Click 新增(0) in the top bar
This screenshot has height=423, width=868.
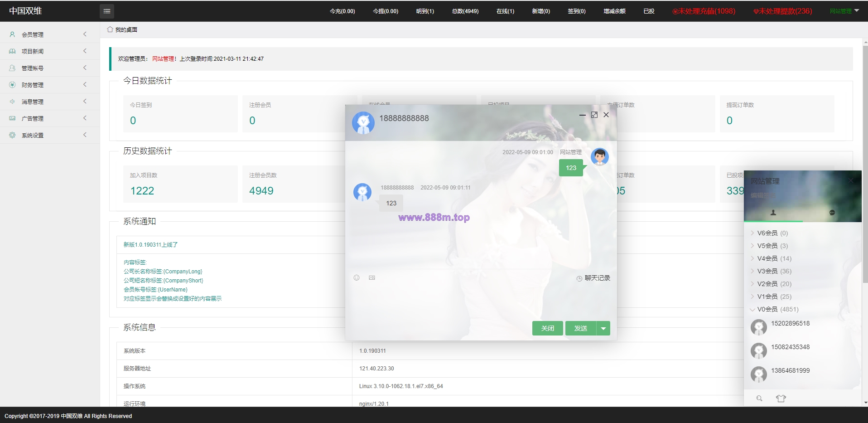pyautogui.click(x=541, y=11)
